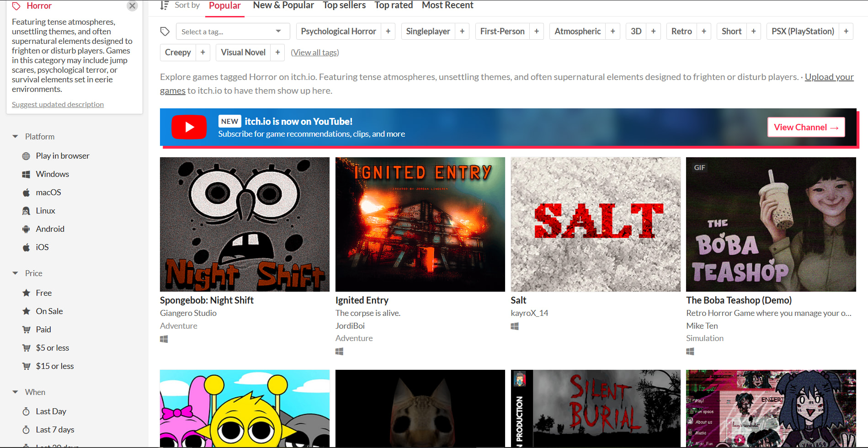Open the Salt game cover
This screenshot has width=868, height=448.
click(x=596, y=224)
